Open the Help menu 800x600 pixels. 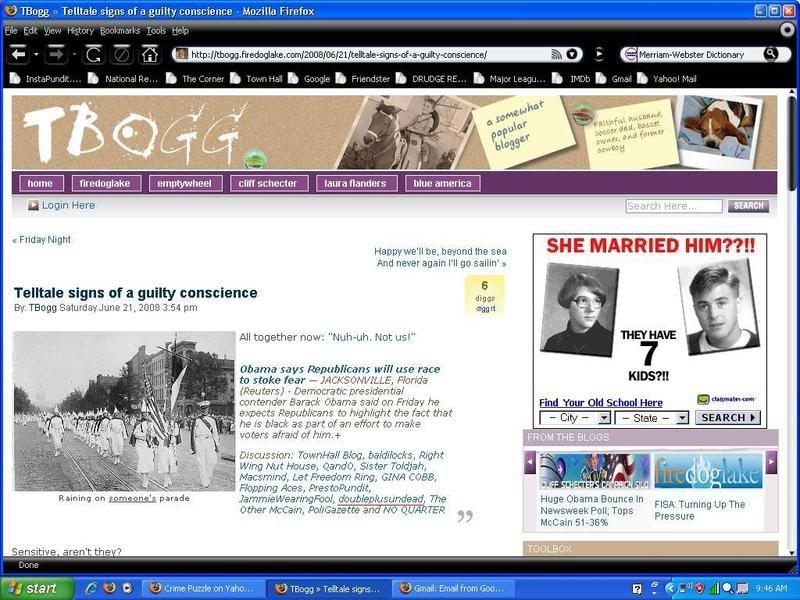click(180, 31)
